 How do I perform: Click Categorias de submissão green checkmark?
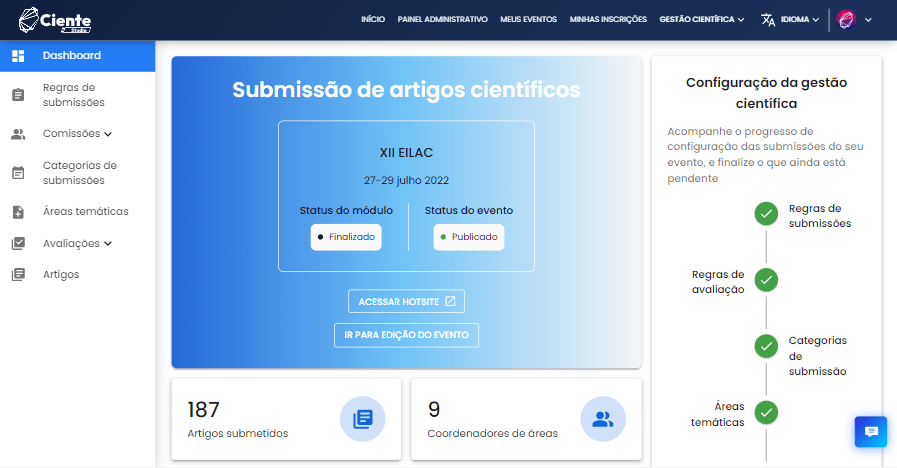(x=766, y=346)
